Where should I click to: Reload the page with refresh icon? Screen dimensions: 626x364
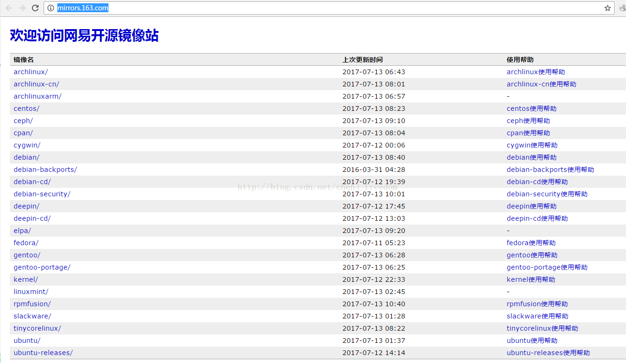[35, 8]
